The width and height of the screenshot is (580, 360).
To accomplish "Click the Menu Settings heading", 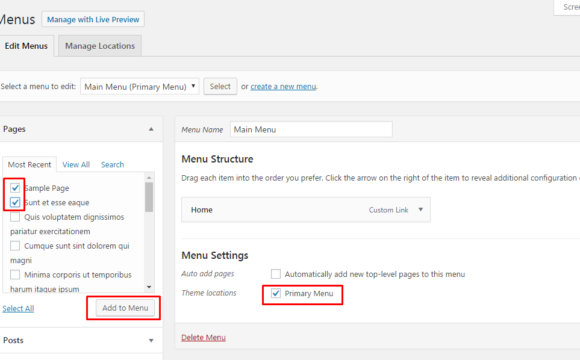I will click(x=215, y=255).
